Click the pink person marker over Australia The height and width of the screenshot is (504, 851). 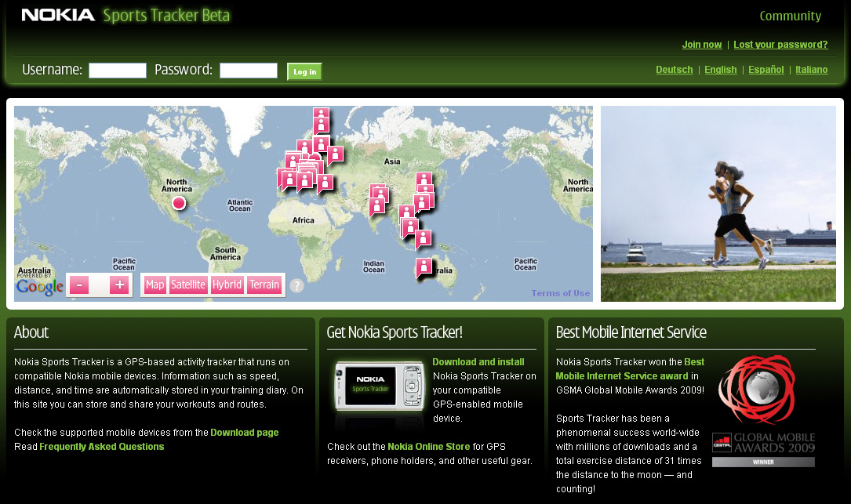tap(424, 267)
